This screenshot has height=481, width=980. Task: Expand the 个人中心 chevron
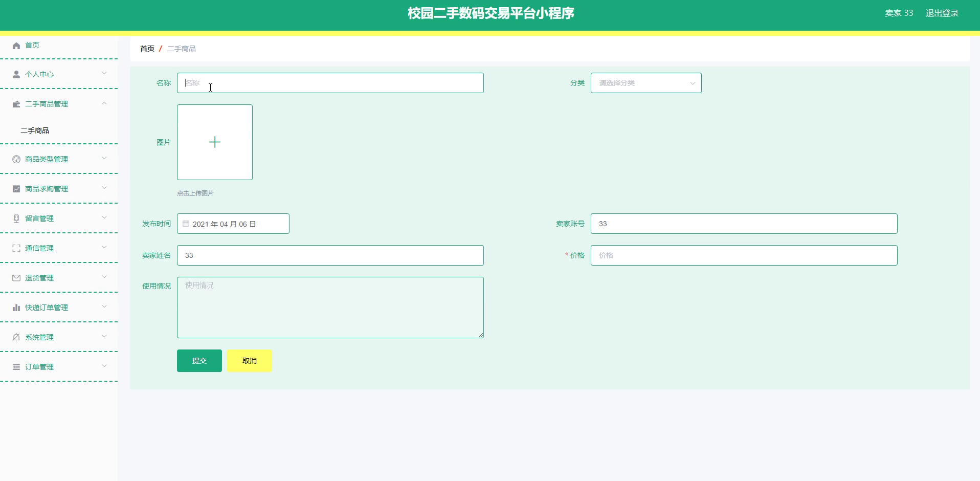coord(104,73)
